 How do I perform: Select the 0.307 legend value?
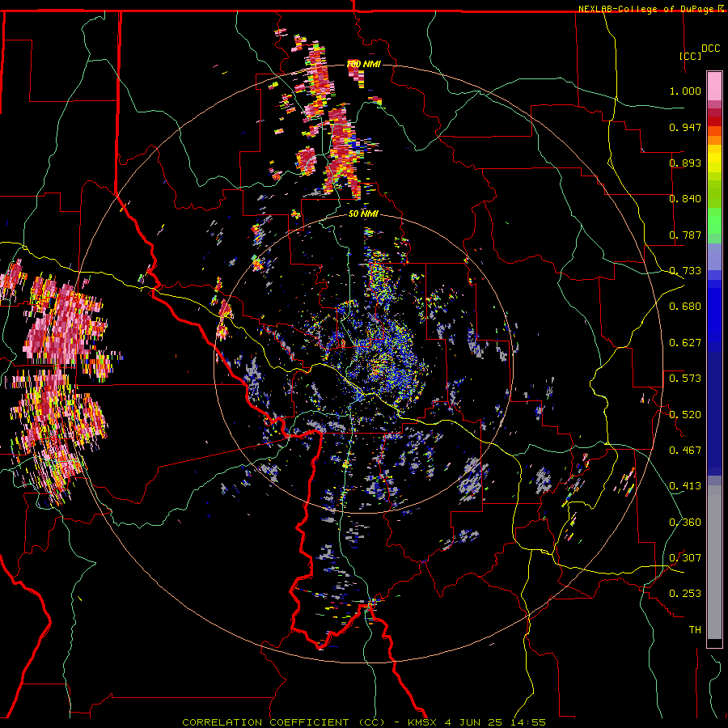coord(685,558)
